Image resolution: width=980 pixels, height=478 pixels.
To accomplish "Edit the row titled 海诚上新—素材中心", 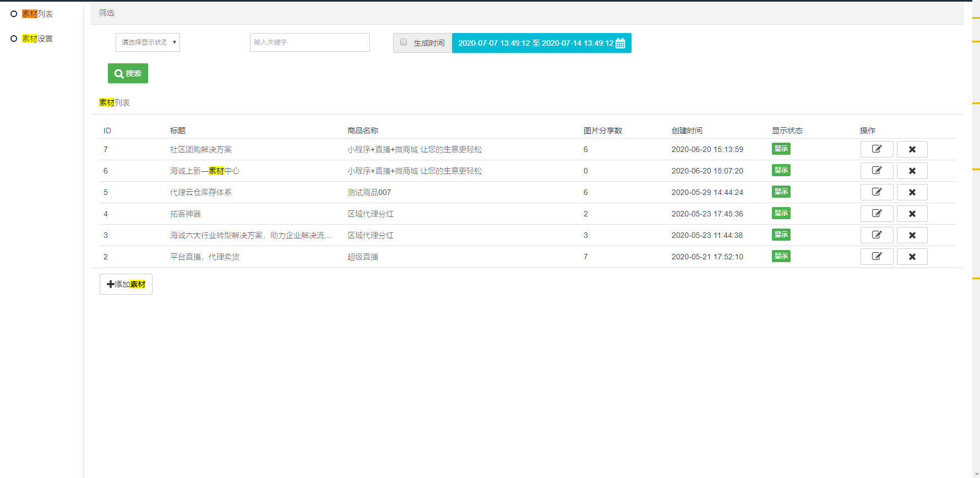I will coord(876,171).
